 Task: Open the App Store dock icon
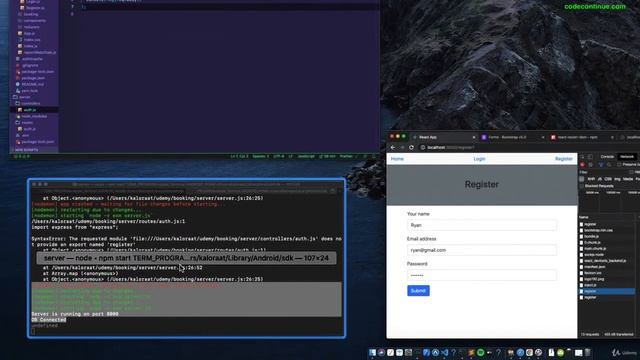tap(436, 353)
